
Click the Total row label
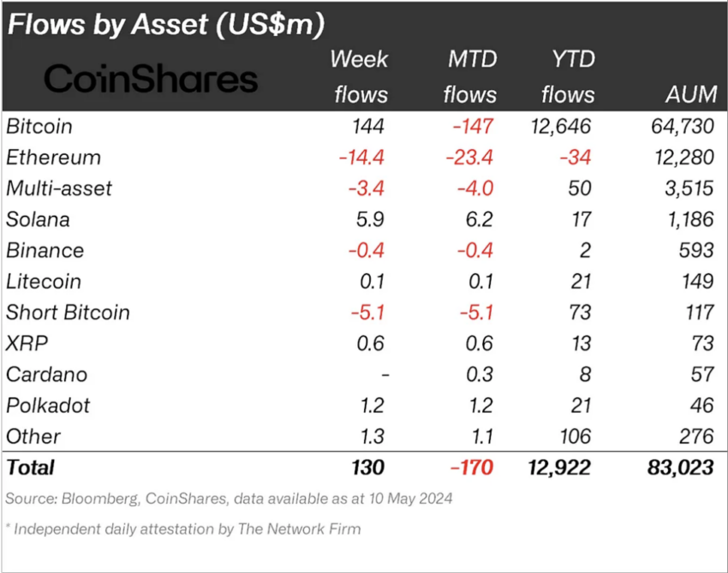[x=31, y=467]
